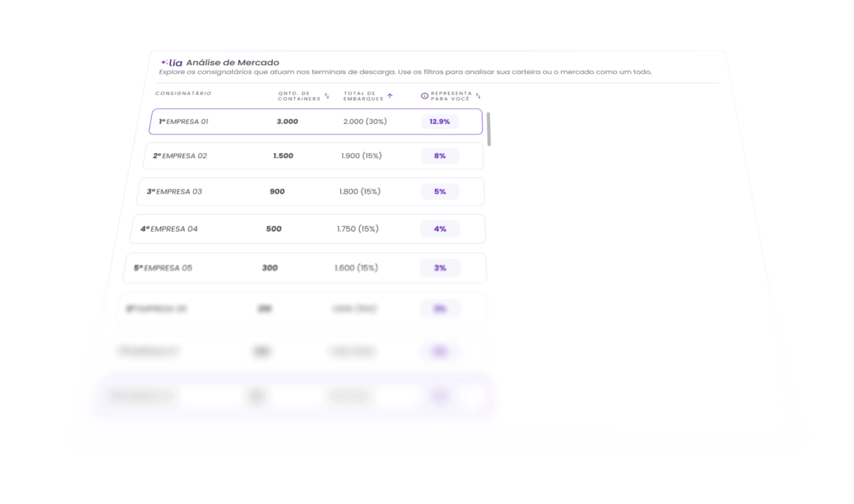Click the Representa para você header label
Viewport: 854px width, 504px height.
[x=451, y=96]
